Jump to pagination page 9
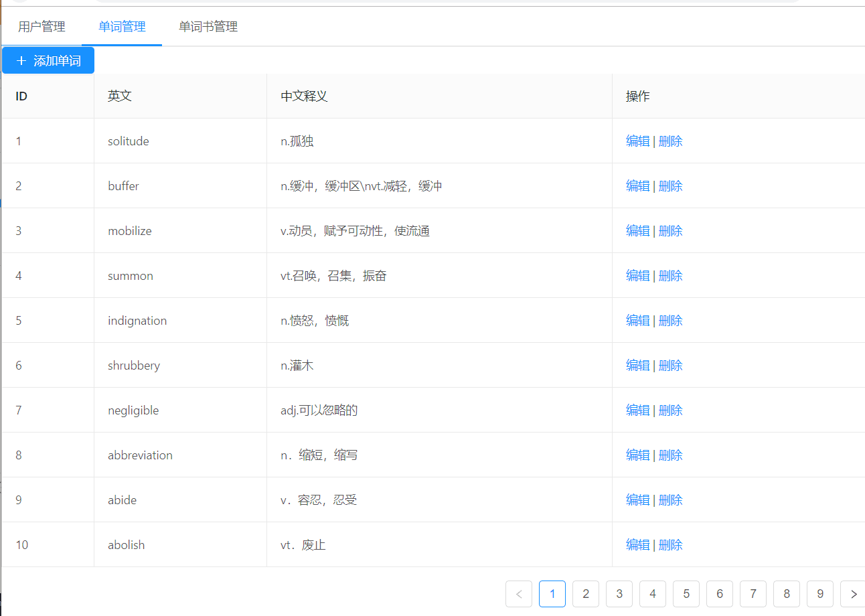The width and height of the screenshot is (865, 616). click(820, 594)
